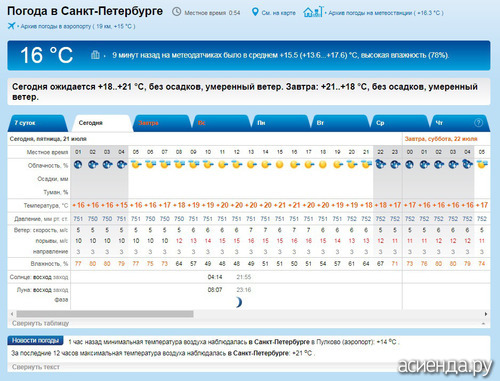Image resolution: width=500 pixels, height=381 pixels.
Task: Click the small collapse arrow beside Свернуть таблицу
Action: 483,324
